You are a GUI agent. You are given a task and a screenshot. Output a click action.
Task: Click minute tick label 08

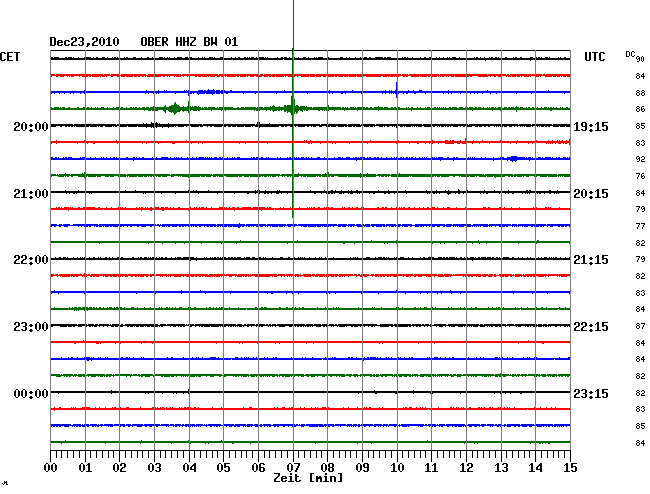click(327, 467)
